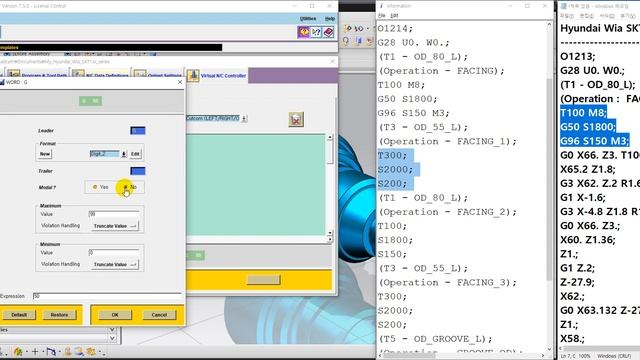The height and width of the screenshot is (360, 640).
Task: Click the gear-magnifier icon in NX toolbar
Action: click(348, 29)
